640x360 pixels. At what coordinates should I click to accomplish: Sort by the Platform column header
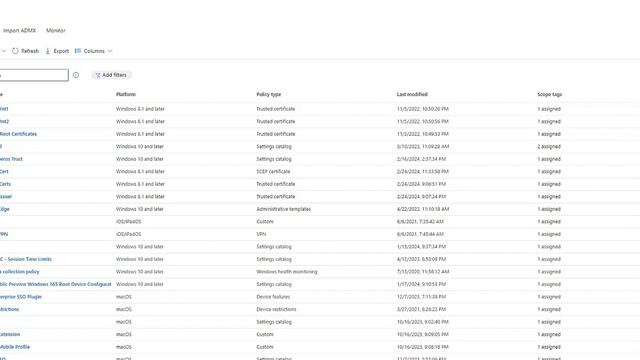(126, 94)
